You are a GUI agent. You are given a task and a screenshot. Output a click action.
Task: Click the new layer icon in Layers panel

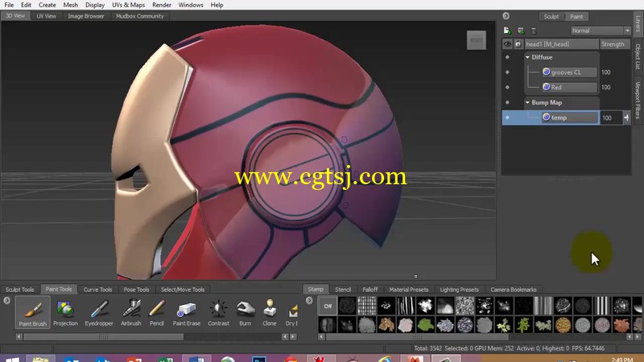point(507,31)
